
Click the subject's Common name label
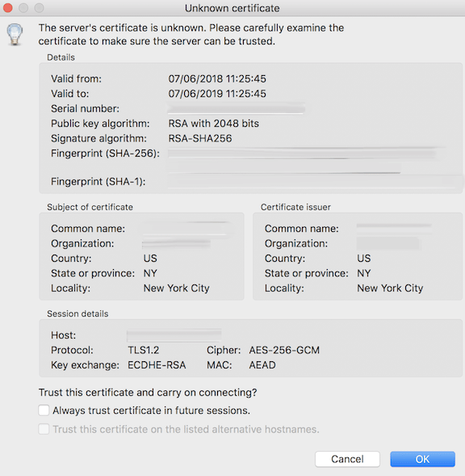88,228
